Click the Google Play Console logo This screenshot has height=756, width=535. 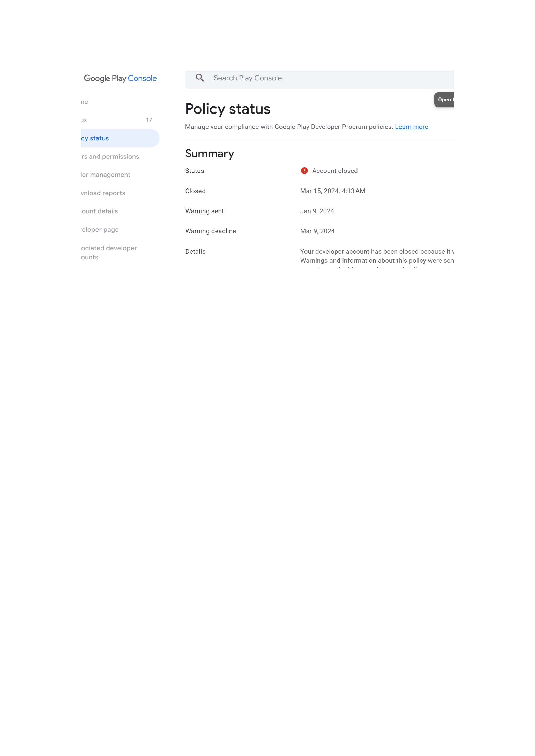(120, 78)
